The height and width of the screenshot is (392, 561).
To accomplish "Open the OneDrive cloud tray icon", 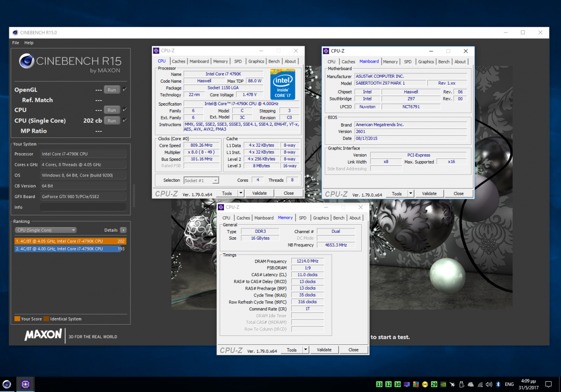I will [471, 384].
